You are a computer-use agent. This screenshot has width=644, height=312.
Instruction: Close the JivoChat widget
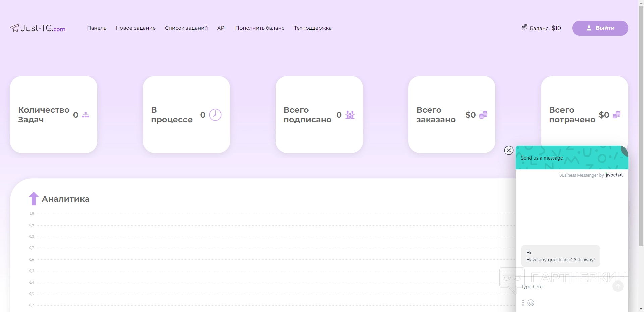click(x=509, y=150)
